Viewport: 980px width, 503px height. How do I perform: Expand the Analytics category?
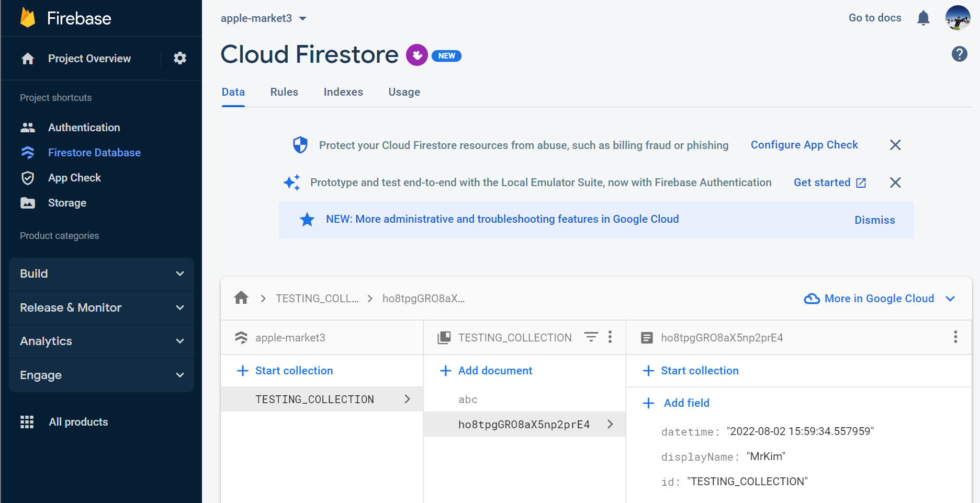102,341
